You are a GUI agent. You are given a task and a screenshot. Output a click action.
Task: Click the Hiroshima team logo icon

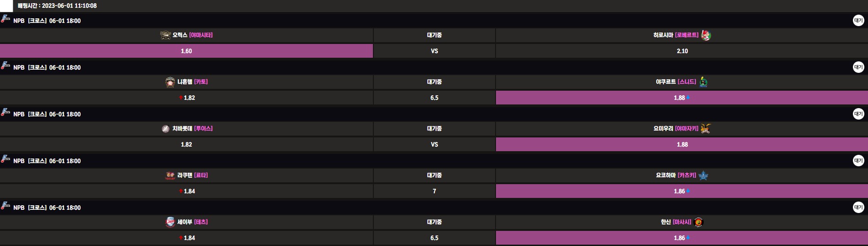(706, 35)
